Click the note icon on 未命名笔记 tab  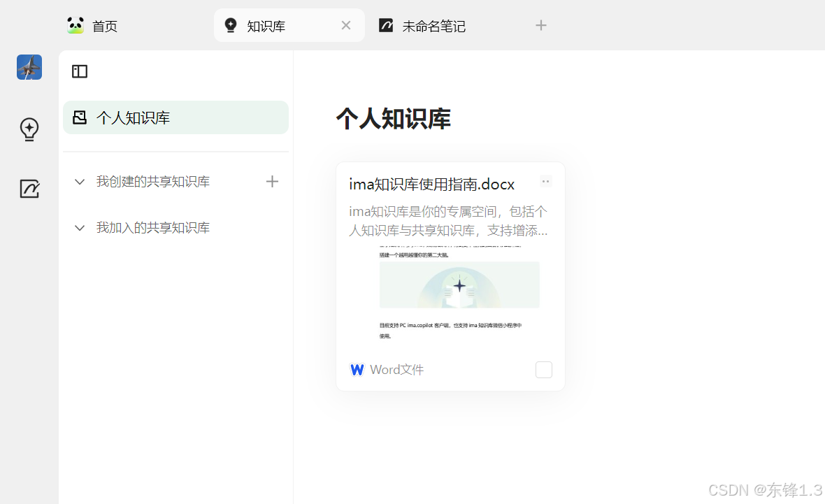coord(386,25)
